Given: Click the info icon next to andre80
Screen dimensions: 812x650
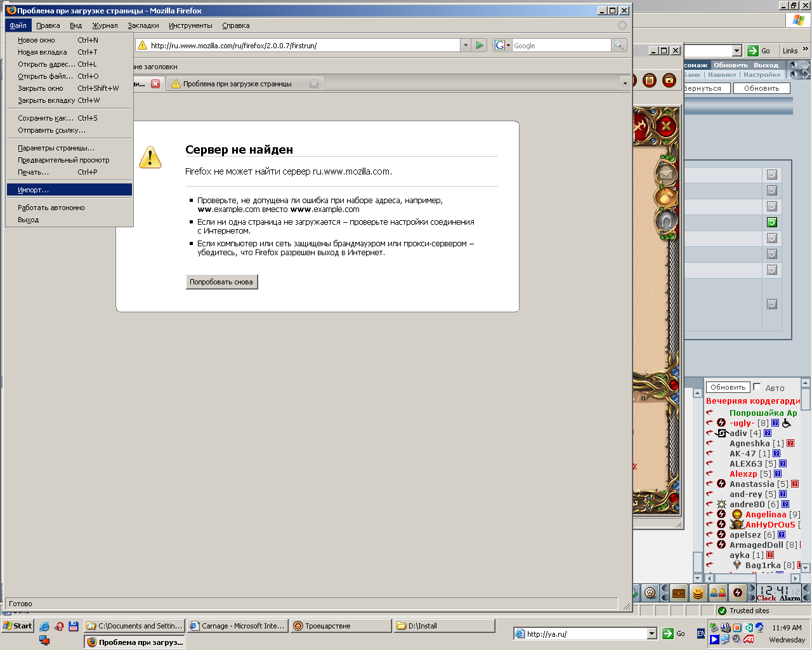Looking at the screenshot, I should 785,504.
